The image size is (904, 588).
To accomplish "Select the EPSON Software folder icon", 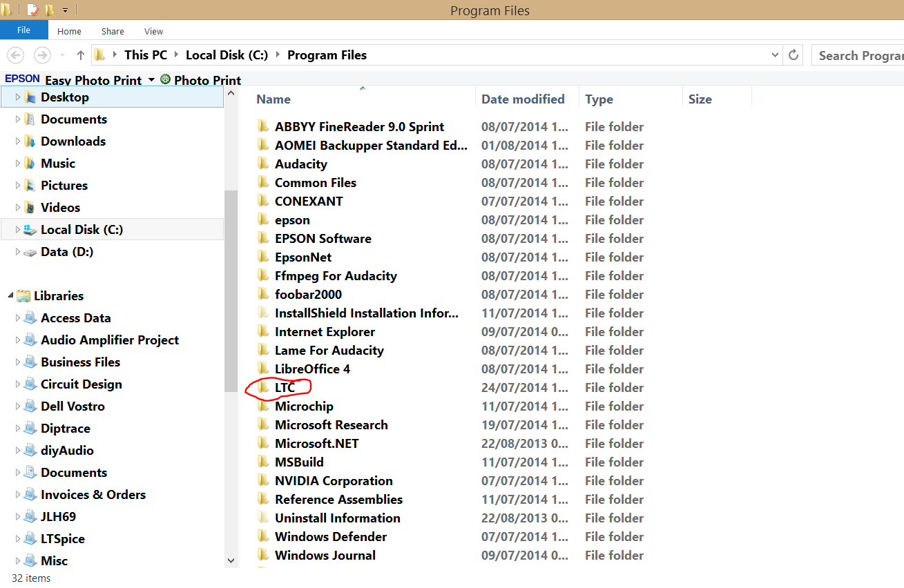I will coord(262,238).
